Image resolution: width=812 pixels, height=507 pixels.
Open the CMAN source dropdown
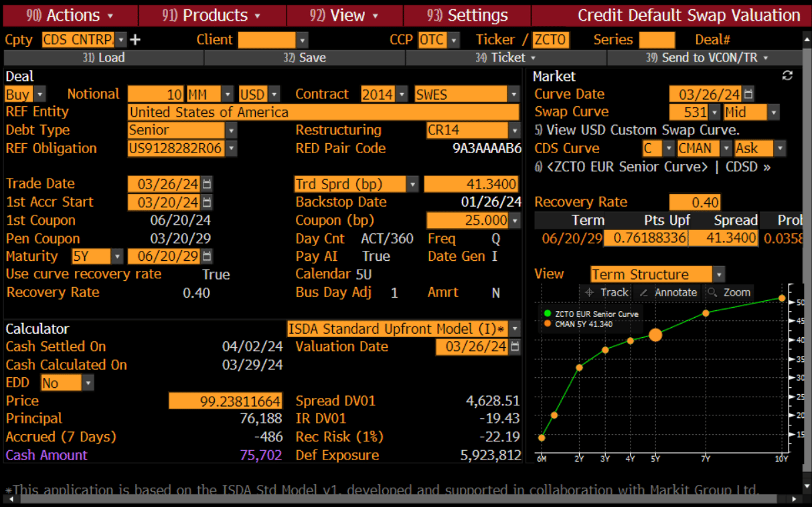coord(726,148)
